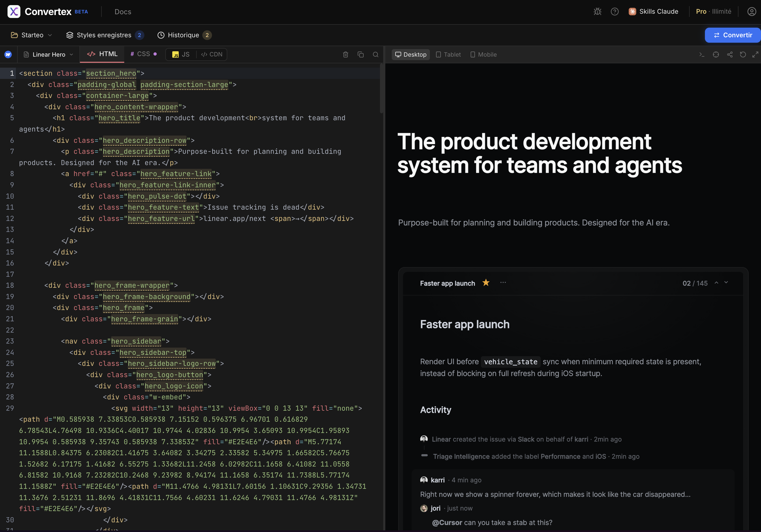
Task: Click line number 18 in the gutter
Action: pyautogui.click(x=10, y=285)
